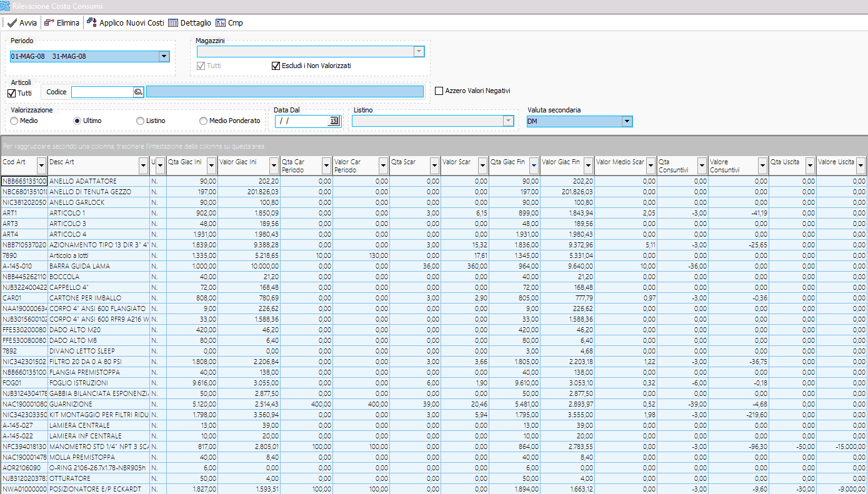The width and height of the screenshot is (868, 494).
Task: Open the Cod Art column filter dropdown
Action: click(42, 165)
